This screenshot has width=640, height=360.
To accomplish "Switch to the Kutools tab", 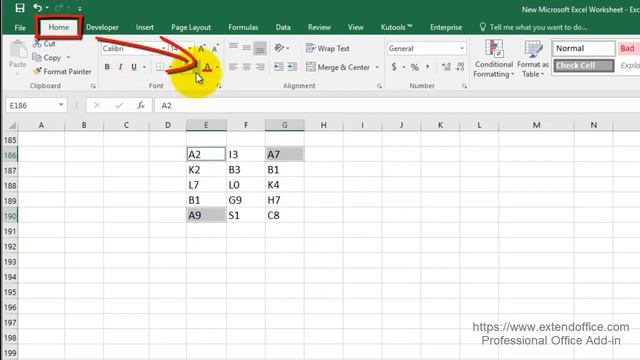I will tap(396, 27).
